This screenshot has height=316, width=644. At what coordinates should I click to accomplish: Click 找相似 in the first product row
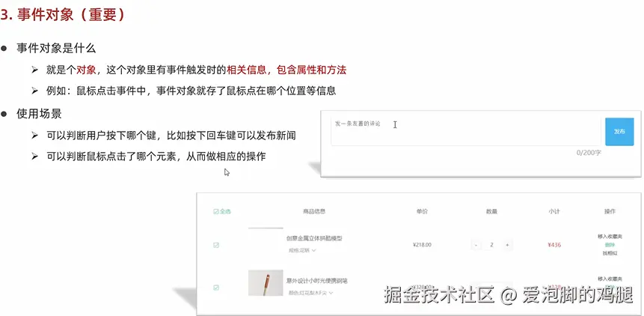pos(610,253)
